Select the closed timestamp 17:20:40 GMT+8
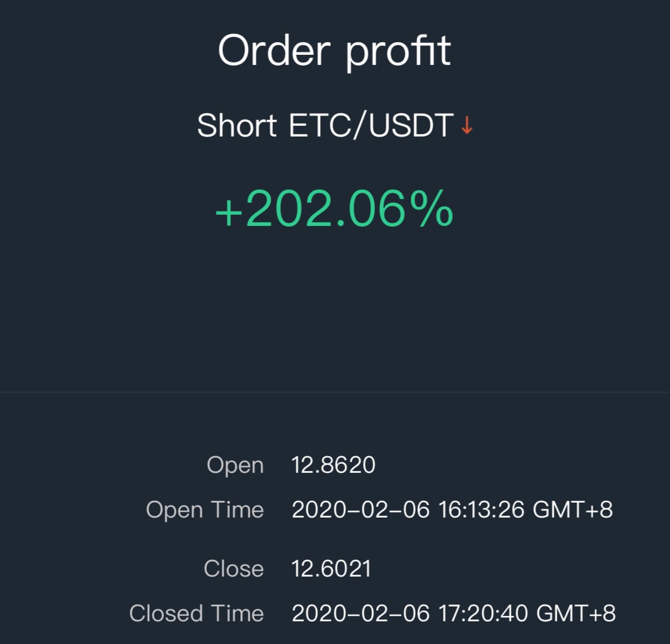Image resolution: width=670 pixels, height=644 pixels. coord(528,614)
